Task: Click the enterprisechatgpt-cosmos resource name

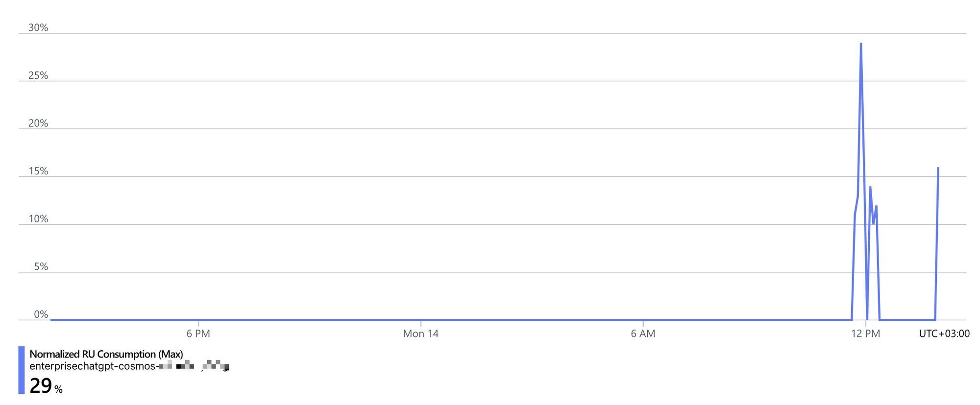Action: click(x=129, y=366)
